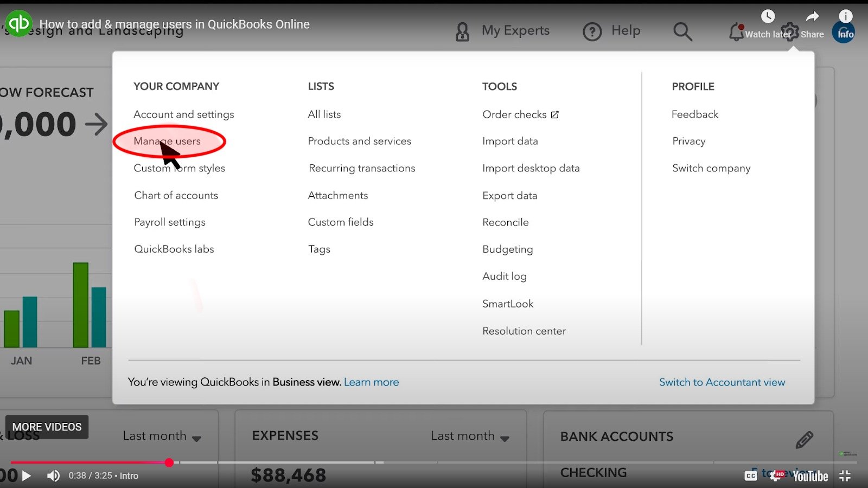Viewport: 868px width, 488px height.
Task: Click the Order checks external-link icon
Action: click(x=554, y=114)
